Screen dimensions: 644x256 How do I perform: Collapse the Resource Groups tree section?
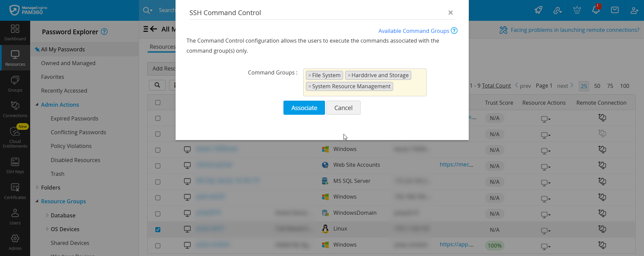(x=37, y=201)
